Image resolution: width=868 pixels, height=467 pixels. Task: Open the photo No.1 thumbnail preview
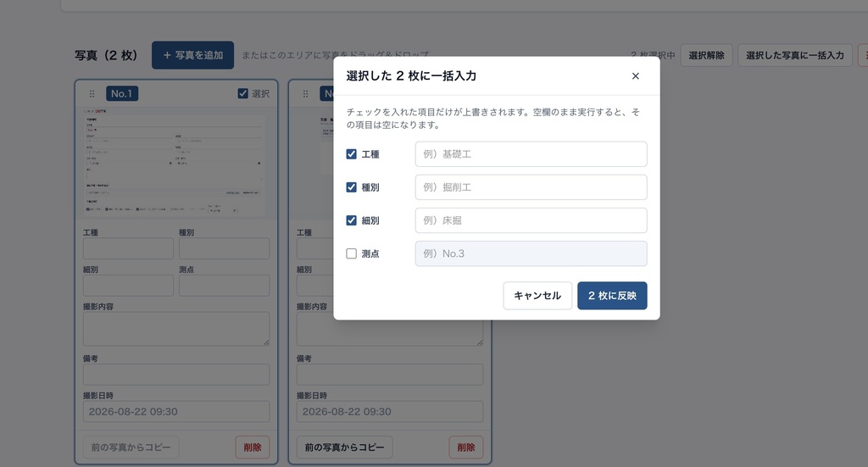pos(176,163)
